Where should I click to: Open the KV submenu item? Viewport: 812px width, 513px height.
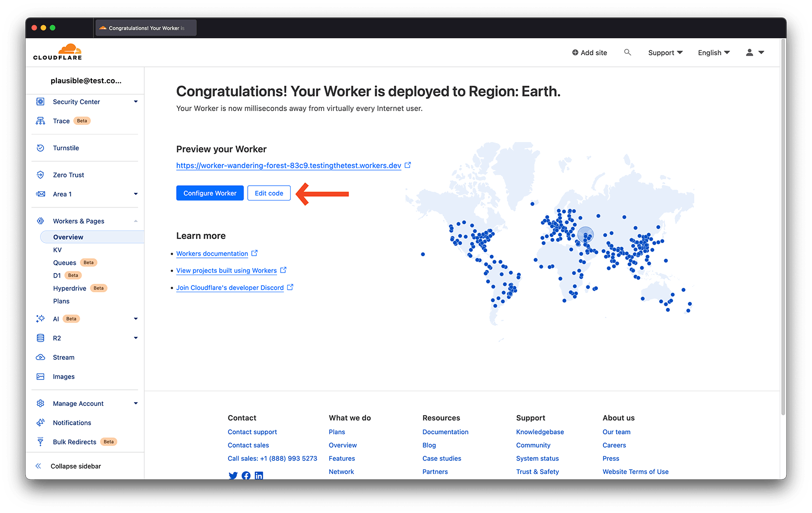tap(57, 250)
